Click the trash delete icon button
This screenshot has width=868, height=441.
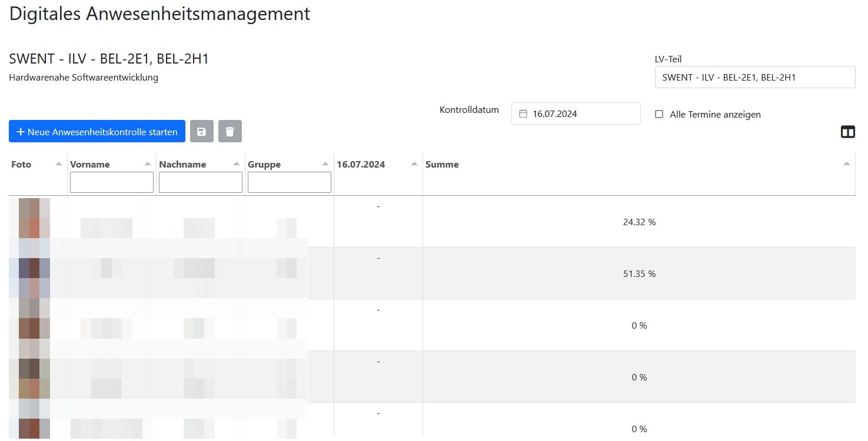point(230,132)
